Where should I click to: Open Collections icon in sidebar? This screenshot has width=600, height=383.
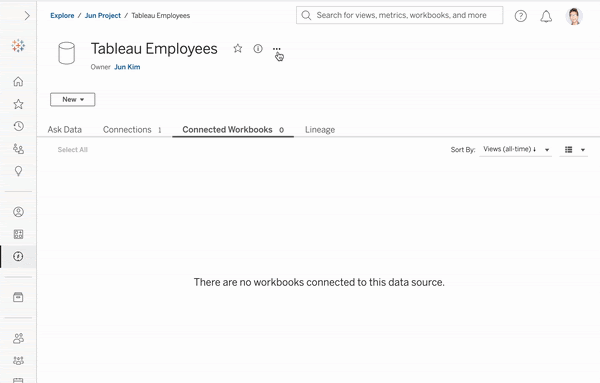coord(18,234)
